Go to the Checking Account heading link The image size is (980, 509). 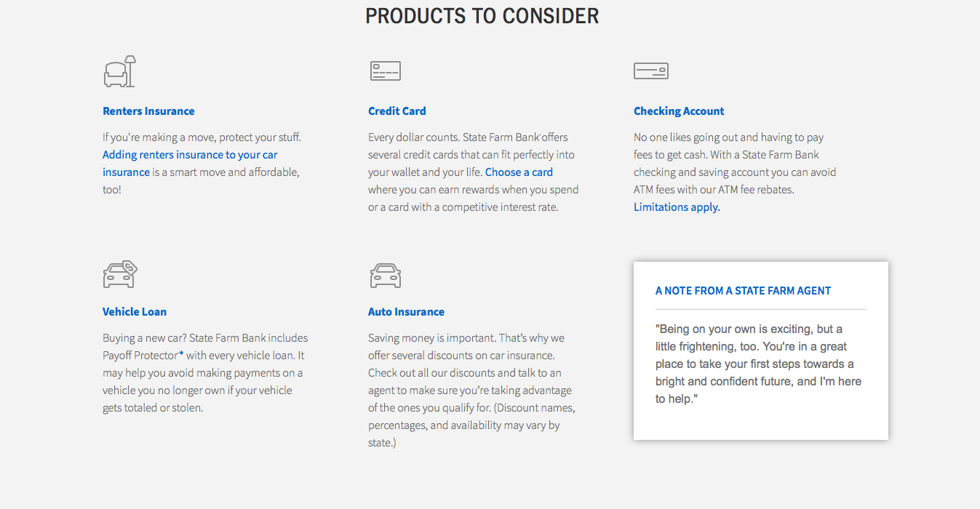pos(679,111)
